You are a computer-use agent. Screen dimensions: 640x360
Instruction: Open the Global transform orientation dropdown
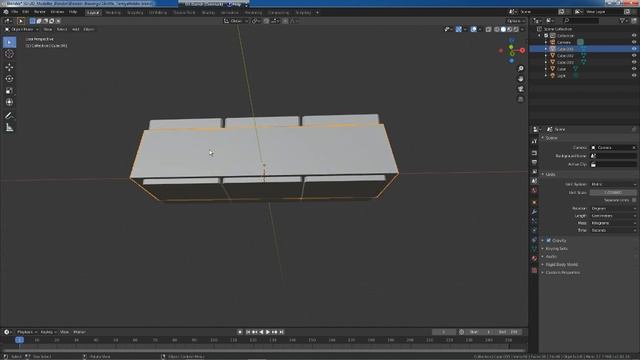(236, 21)
